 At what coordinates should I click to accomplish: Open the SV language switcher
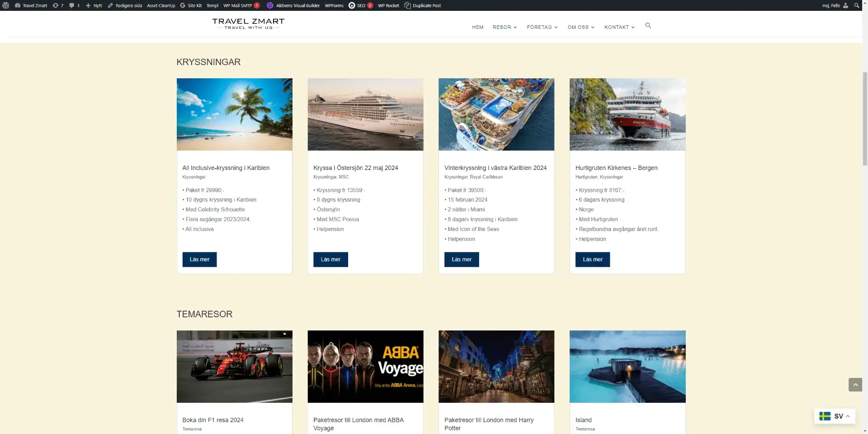point(834,416)
